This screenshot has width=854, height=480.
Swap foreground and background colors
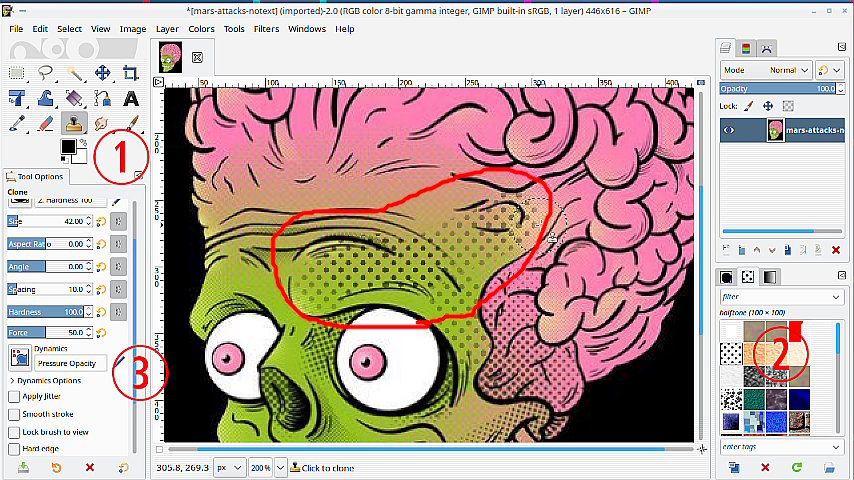point(83,143)
